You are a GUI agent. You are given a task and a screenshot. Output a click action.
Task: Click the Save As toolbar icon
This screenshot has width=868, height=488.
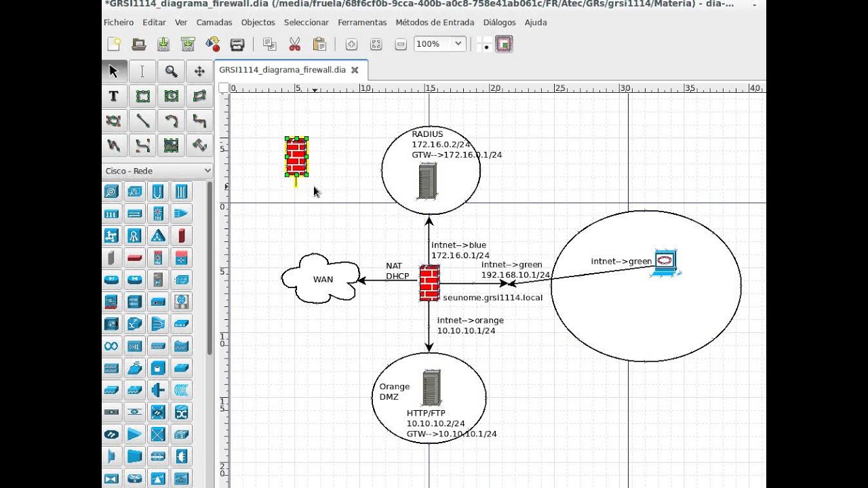point(188,44)
